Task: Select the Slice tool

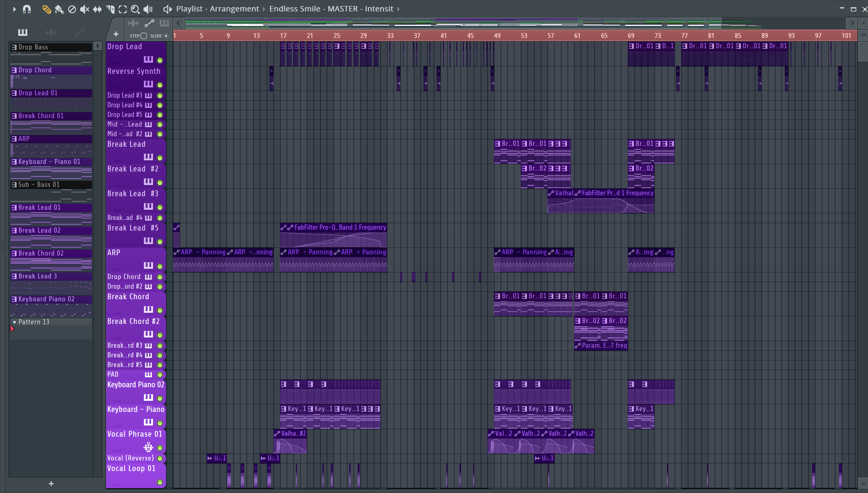Action: (x=110, y=9)
